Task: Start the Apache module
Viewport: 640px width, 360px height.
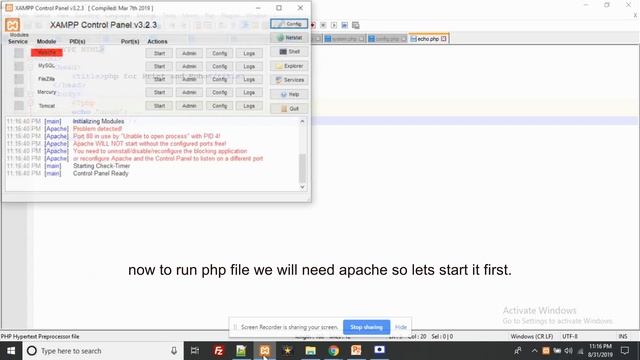Action: tap(159, 53)
